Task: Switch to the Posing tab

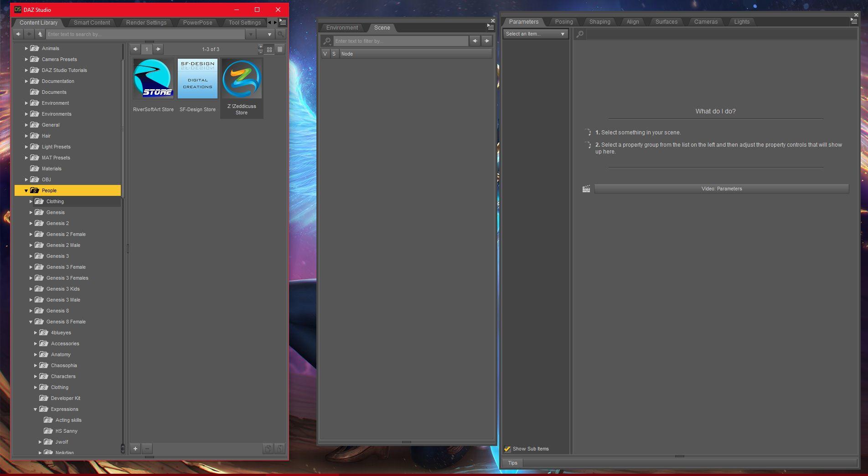Action: click(x=564, y=22)
